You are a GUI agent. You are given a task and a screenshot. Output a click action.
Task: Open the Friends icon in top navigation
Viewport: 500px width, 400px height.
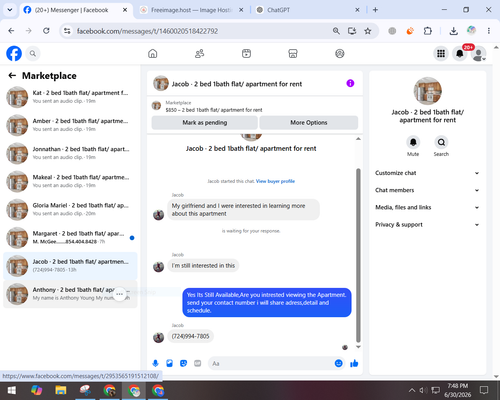[199, 53]
